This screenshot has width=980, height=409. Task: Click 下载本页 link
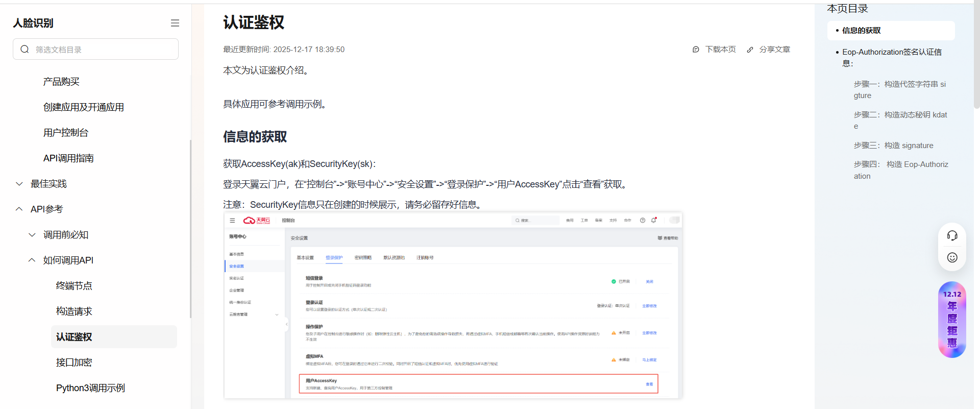(x=721, y=50)
